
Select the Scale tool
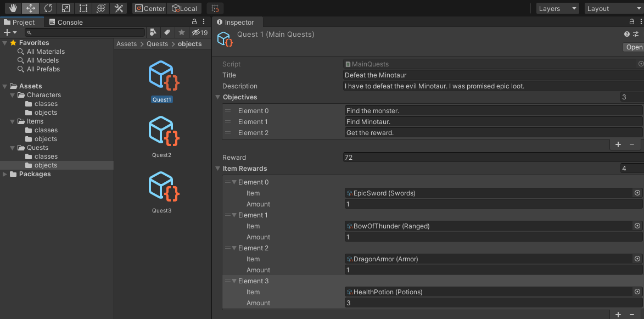click(65, 8)
